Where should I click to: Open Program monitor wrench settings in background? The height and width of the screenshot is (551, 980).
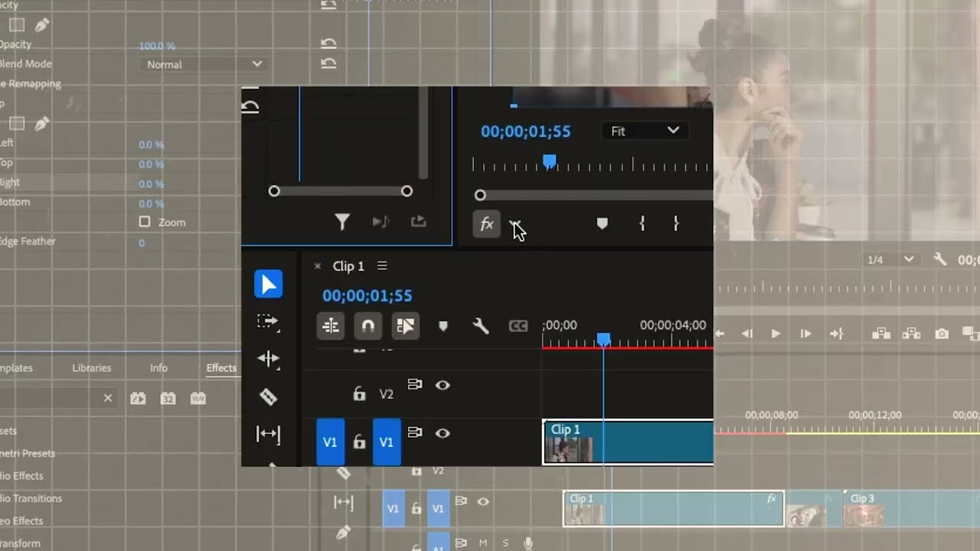tap(940, 259)
